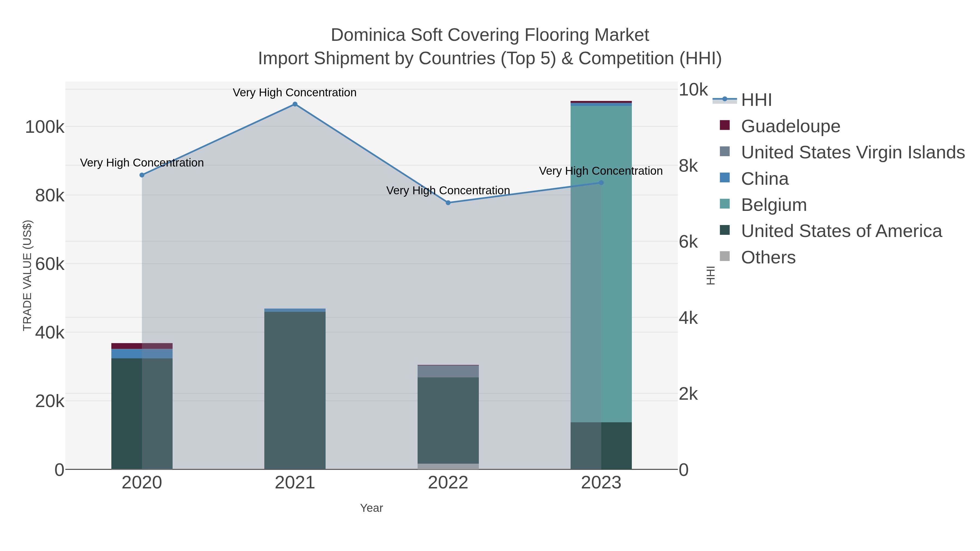Screen dimensions: 980x551
Task: Click the 'Year' x-axis title
Action: tap(372, 508)
